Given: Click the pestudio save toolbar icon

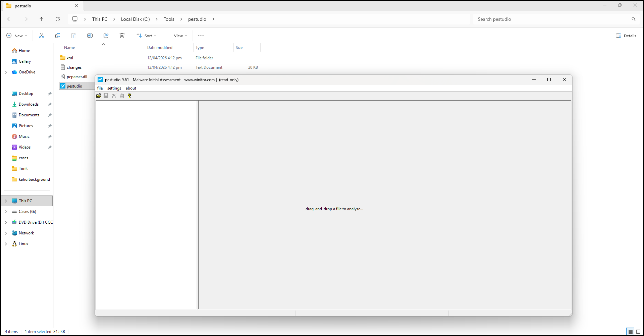Looking at the screenshot, I should [x=106, y=96].
